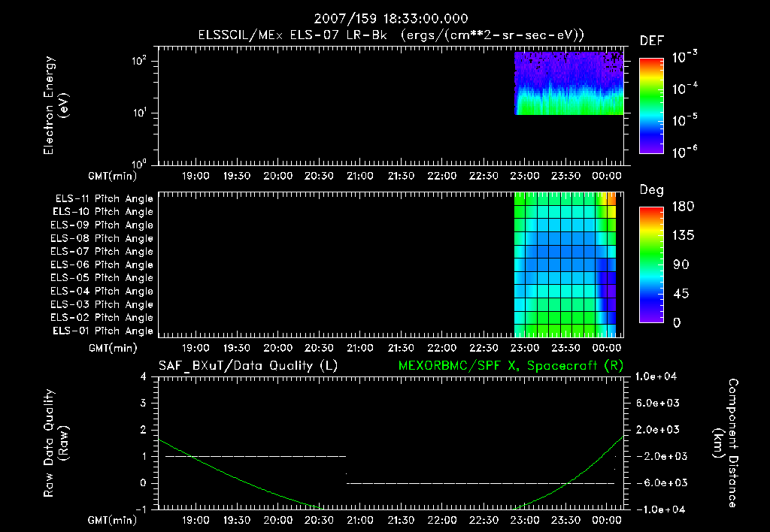
Task: Click the 'ELS-02 Pitch Angle' row label
Action: point(102,318)
